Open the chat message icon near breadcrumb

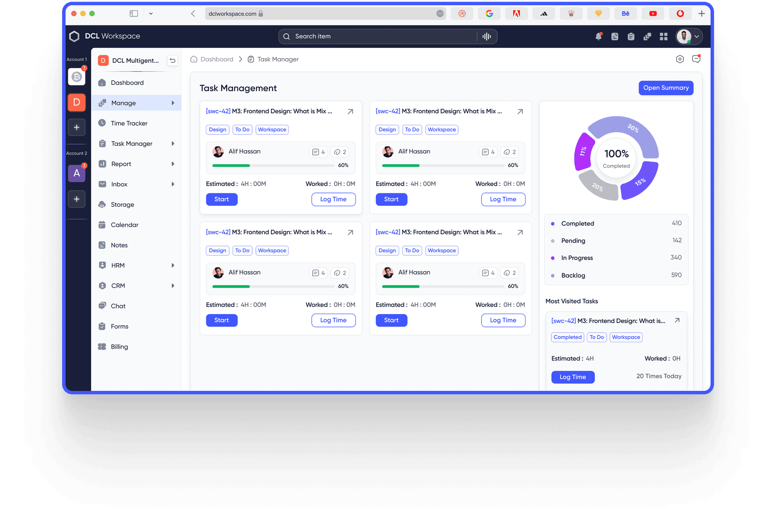click(696, 59)
